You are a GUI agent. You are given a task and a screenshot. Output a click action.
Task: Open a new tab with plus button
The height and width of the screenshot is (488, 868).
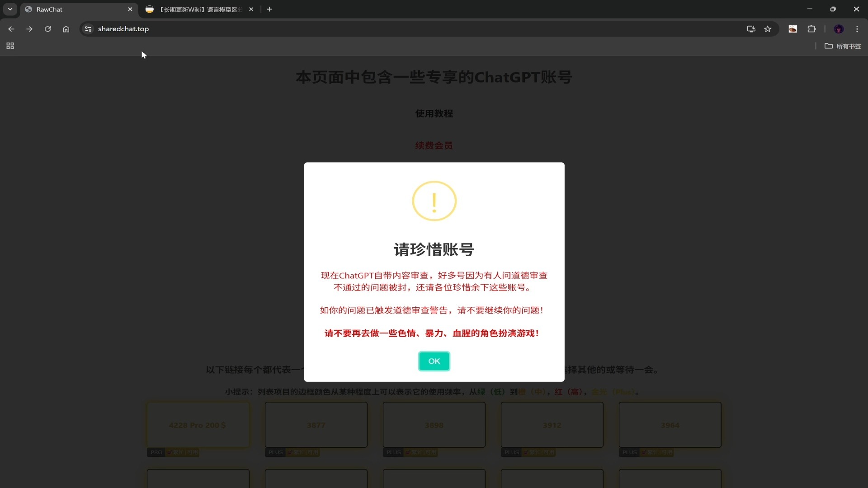click(x=269, y=9)
